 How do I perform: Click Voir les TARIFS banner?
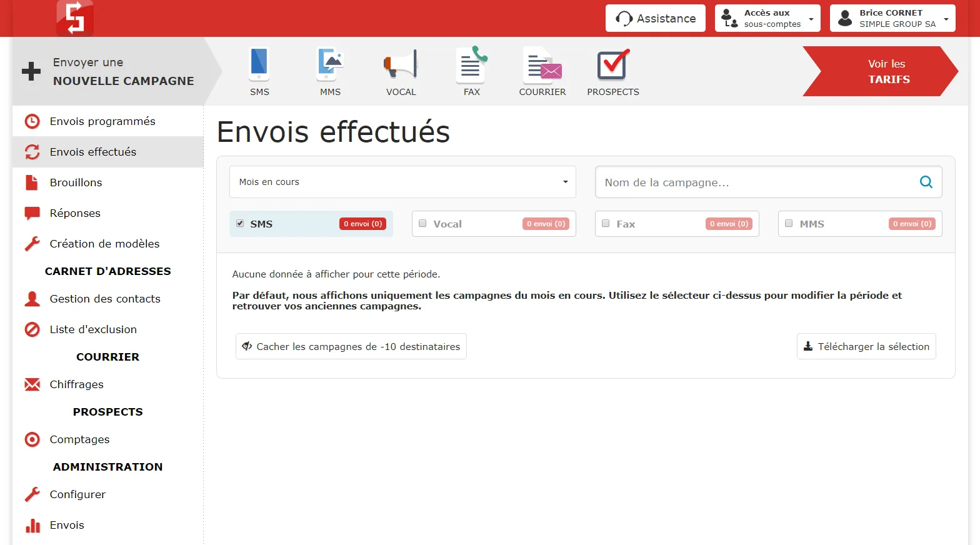[x=880, y=71]
